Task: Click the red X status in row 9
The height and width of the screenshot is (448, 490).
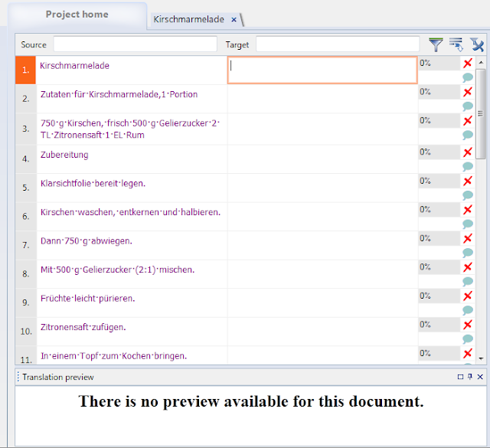Action: (x=468, y=296)
